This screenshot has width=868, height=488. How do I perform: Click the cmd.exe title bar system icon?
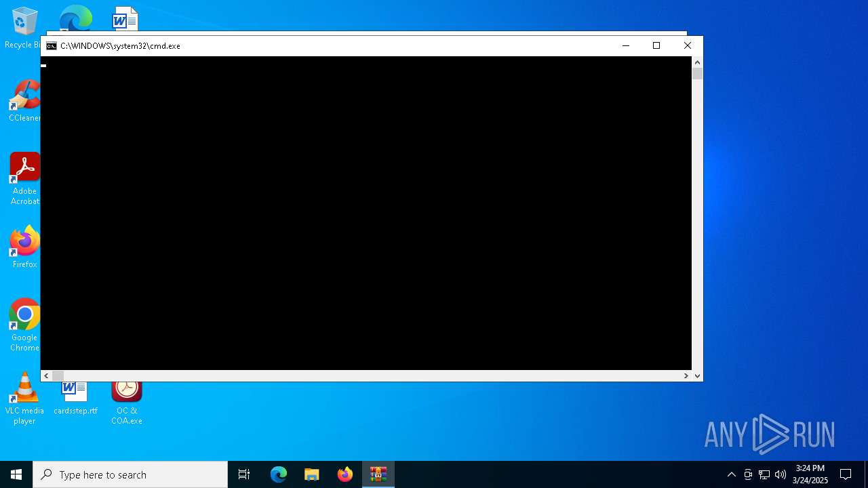pyautogui.click(x=52, y=46)
